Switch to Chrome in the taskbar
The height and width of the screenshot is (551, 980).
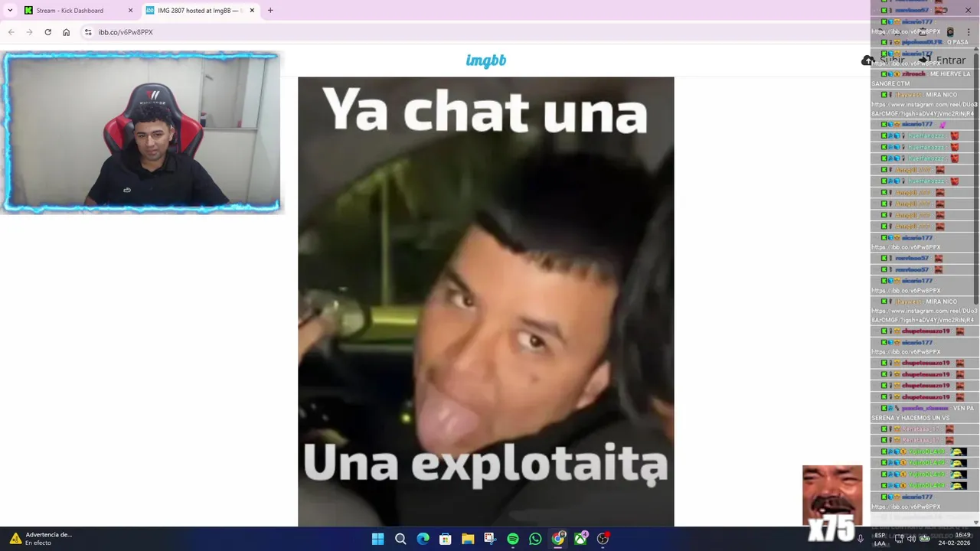pos(558,539)
